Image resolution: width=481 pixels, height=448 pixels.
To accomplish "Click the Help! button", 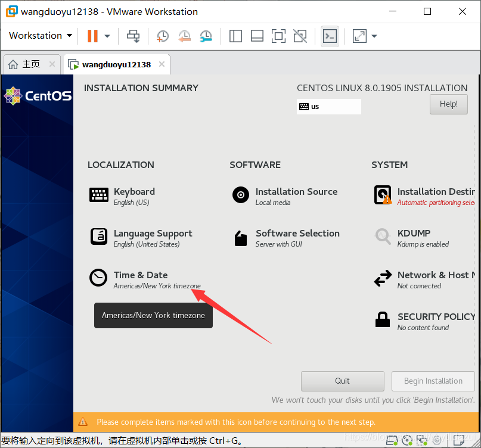I will (x=448, y=104).
